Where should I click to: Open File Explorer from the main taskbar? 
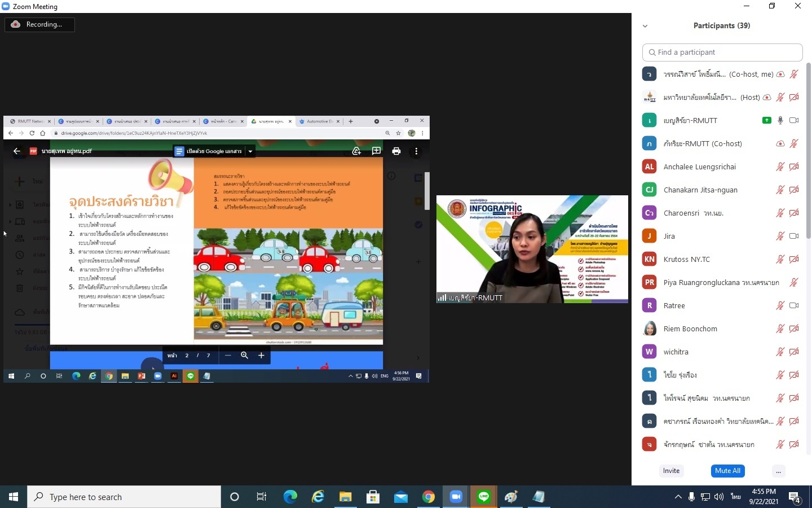[345, 497]
